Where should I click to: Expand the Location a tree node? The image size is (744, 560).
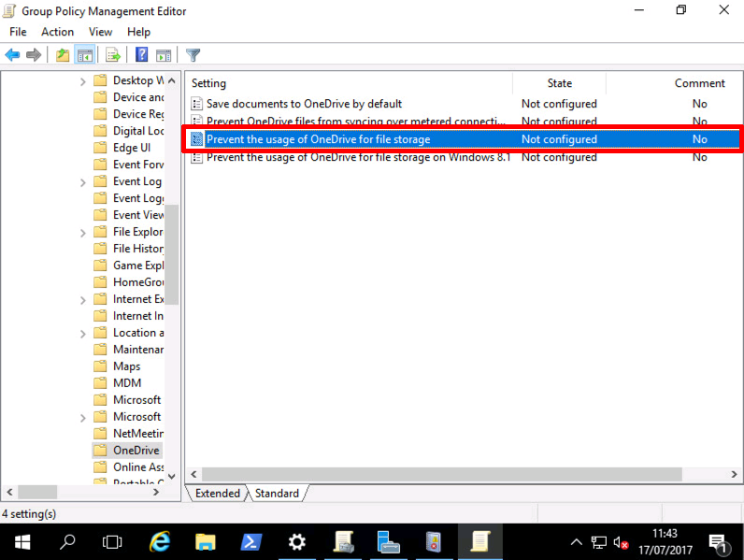tap(82, 334)
